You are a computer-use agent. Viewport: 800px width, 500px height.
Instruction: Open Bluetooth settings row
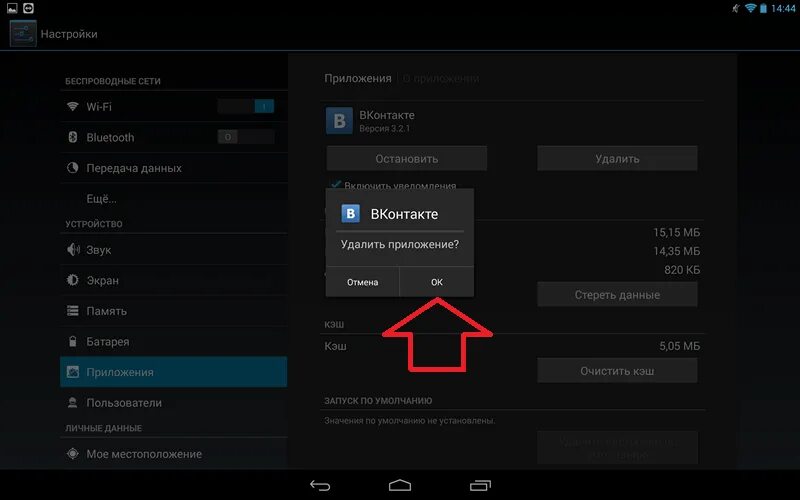coord(173,137)
